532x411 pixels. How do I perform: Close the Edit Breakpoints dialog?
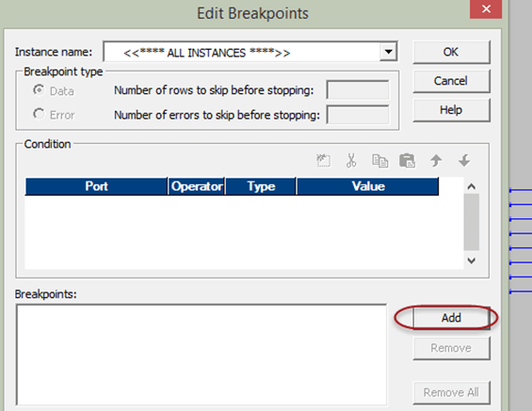coord(486,8)
